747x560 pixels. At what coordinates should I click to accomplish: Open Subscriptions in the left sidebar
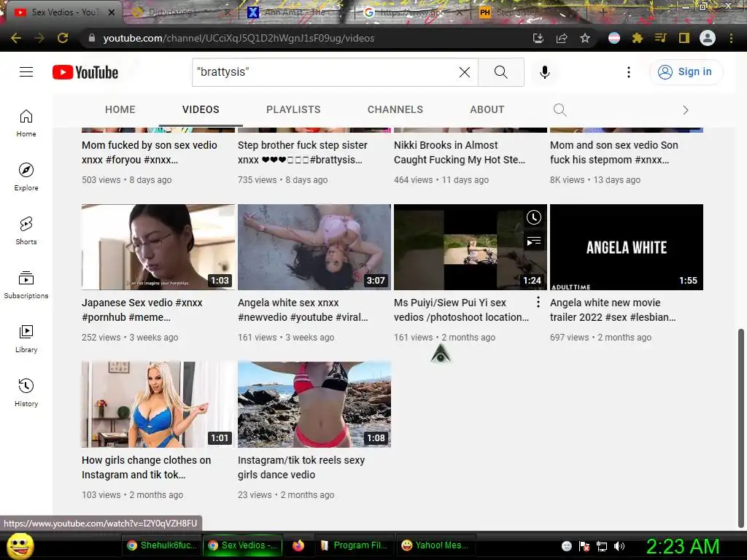[26, 285]
